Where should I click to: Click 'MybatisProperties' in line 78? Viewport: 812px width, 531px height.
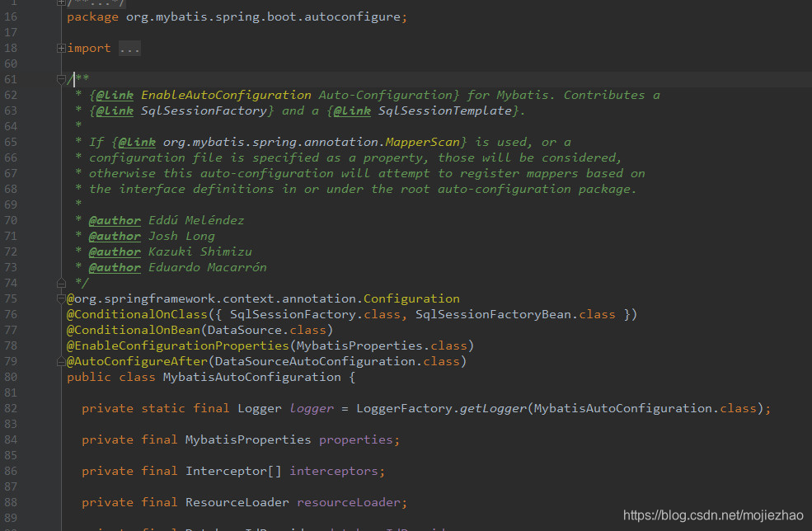coord(359,345)
